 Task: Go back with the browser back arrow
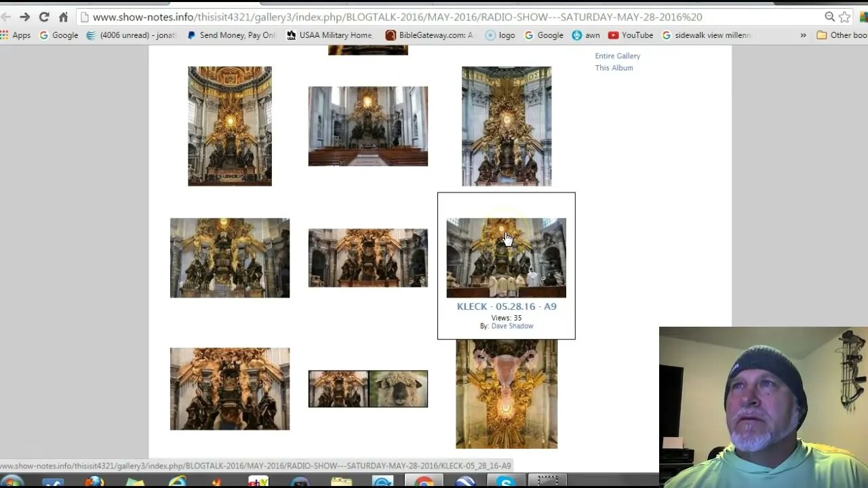point(5,17)
